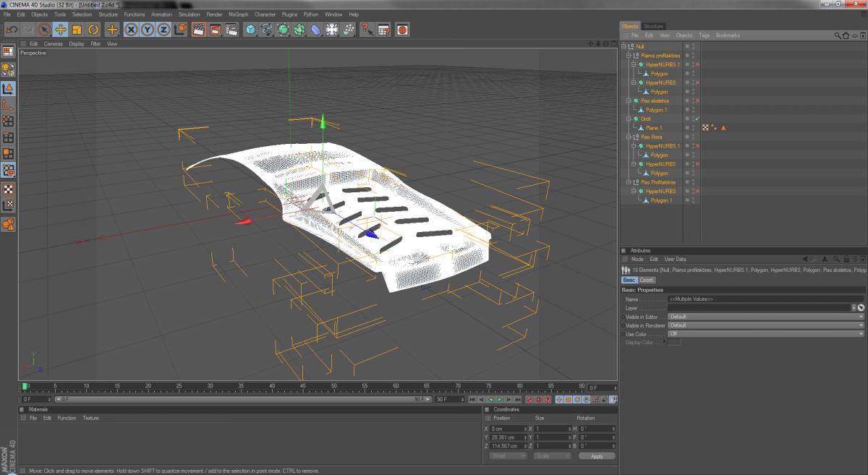
Task: Open the MoGraph menu
Action: tap(238, 14)
